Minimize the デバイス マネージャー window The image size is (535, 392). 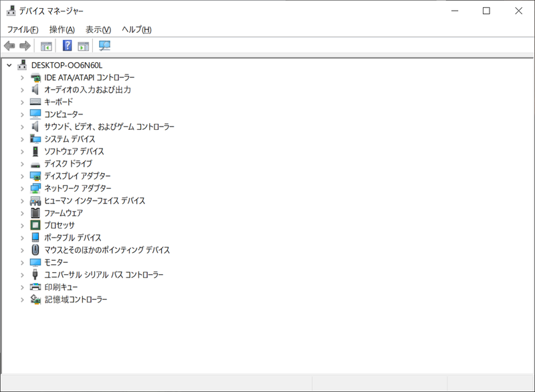[x=455, y=11]
